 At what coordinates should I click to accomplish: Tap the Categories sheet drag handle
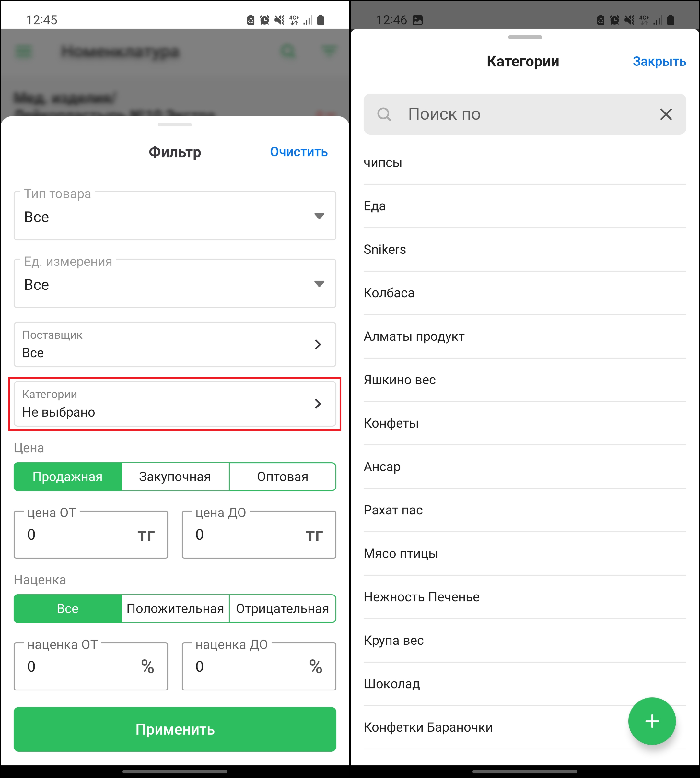pyautogui.click(x=525, y=37)
